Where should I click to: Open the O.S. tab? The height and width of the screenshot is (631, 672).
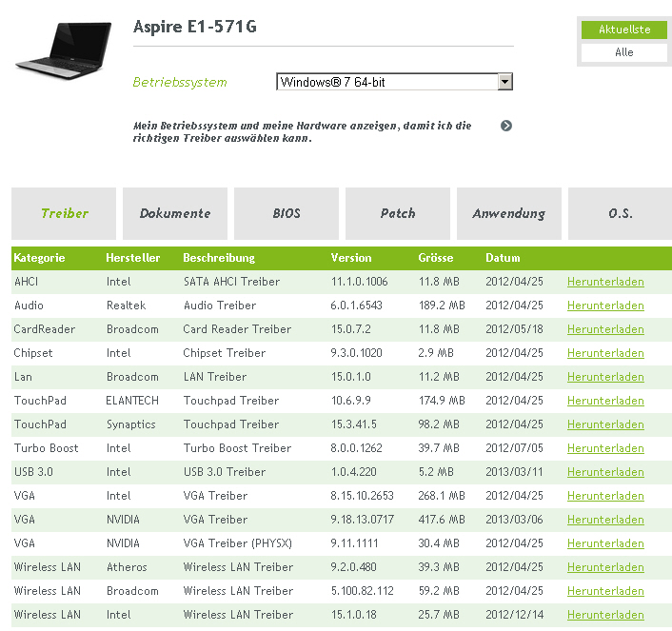(x=621, y=213)
